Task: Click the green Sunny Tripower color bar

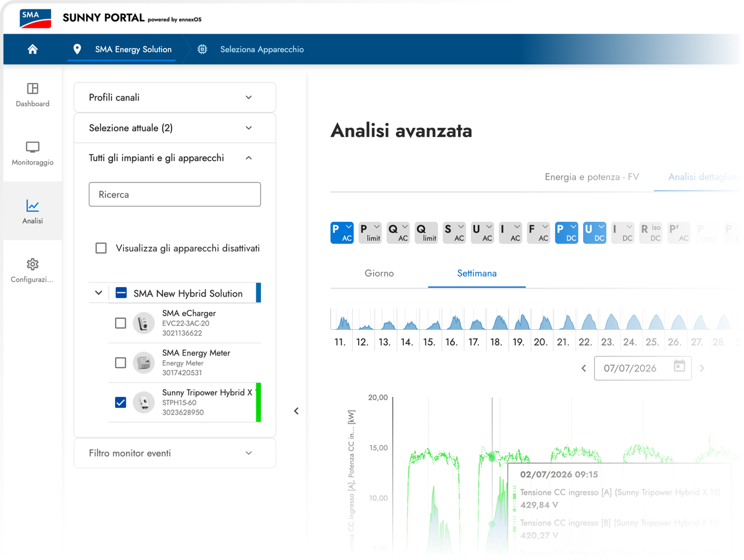Action: pos(259,402)
